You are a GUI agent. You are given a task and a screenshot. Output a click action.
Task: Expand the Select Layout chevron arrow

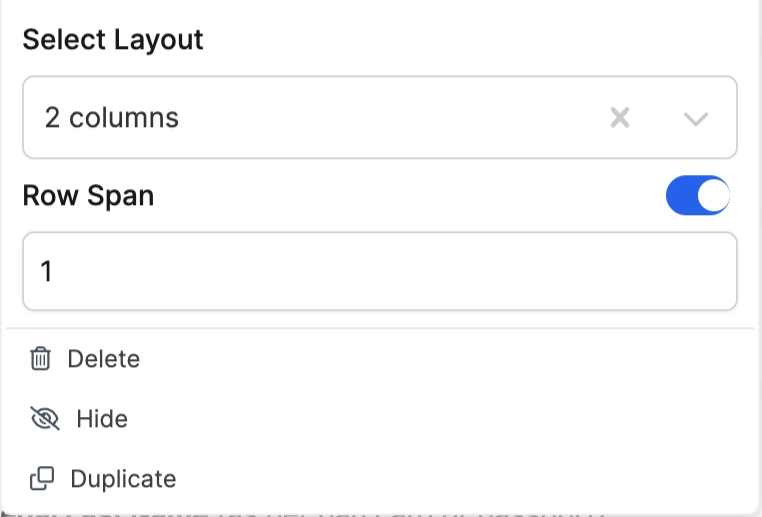[x=696, y=119]
